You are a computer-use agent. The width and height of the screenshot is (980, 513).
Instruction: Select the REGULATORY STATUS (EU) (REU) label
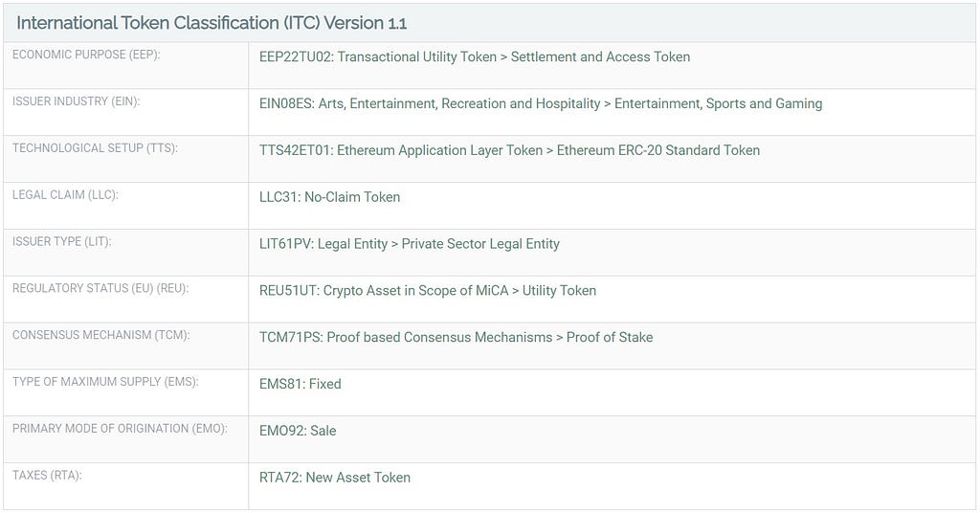point(100,289)
